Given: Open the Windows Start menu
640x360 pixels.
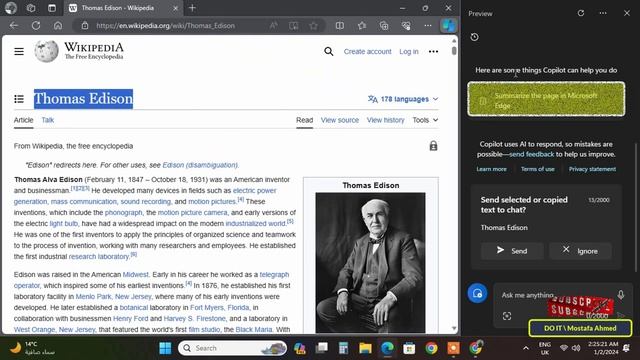Looking at the screenshot, I should tap(165, 348).
